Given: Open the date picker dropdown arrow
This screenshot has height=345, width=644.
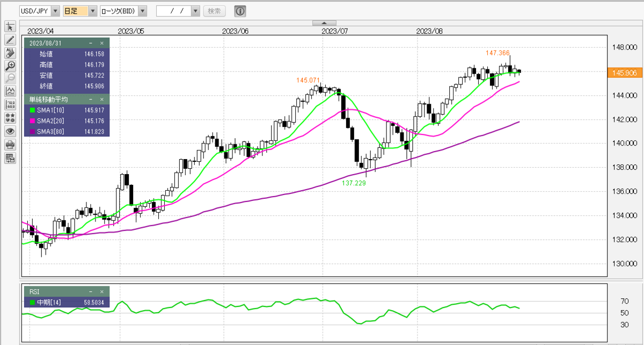Looking at the screenshot, I should tap(195, 11).
